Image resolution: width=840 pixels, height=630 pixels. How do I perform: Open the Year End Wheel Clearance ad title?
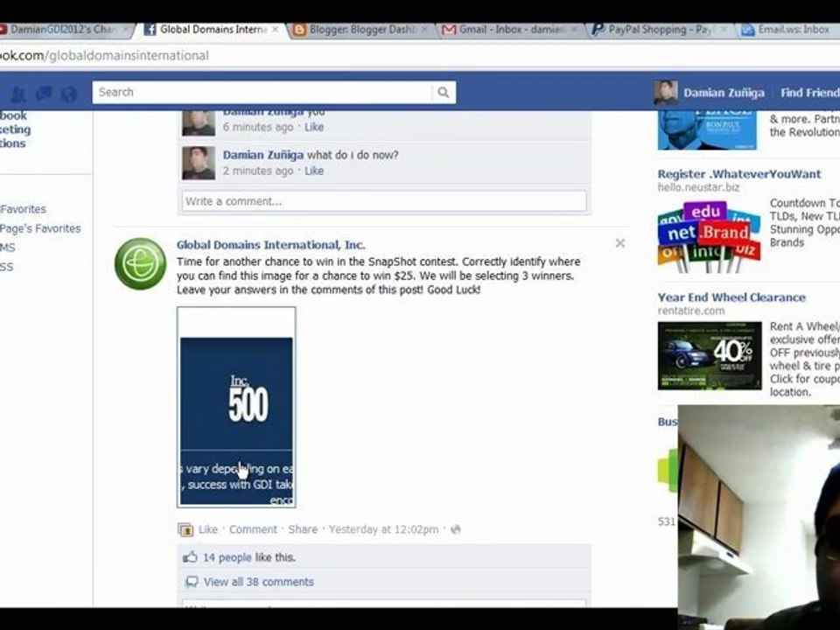731,297
